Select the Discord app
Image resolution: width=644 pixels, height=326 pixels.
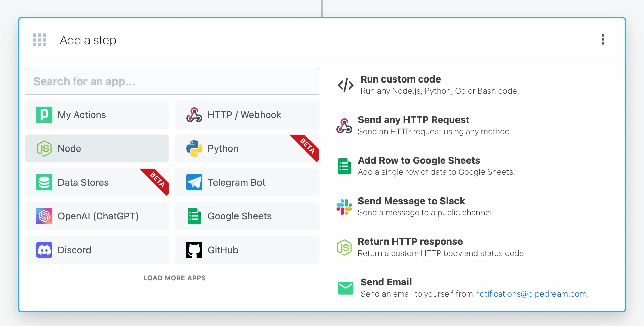click(x=97, y=250)
